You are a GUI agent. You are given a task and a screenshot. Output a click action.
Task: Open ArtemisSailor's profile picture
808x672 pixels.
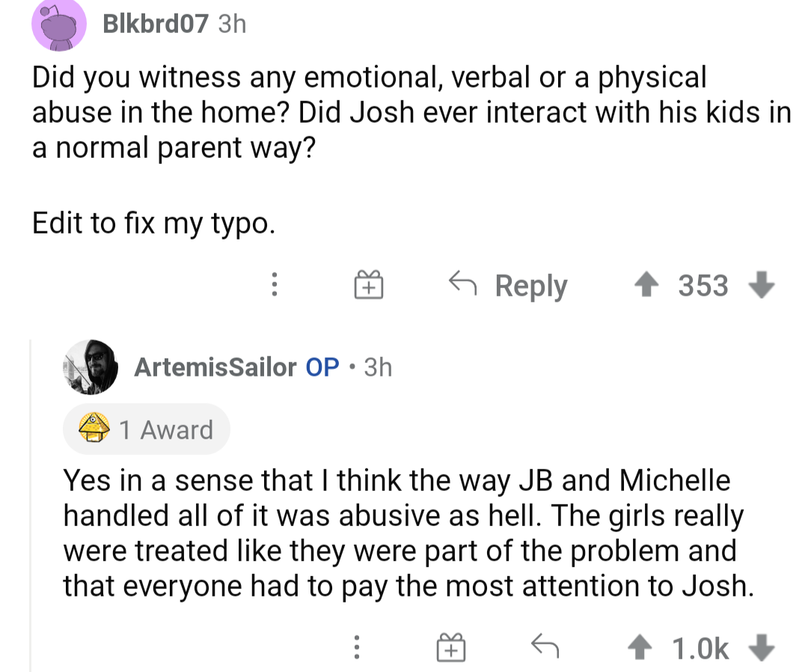click(x=91, y=367)
